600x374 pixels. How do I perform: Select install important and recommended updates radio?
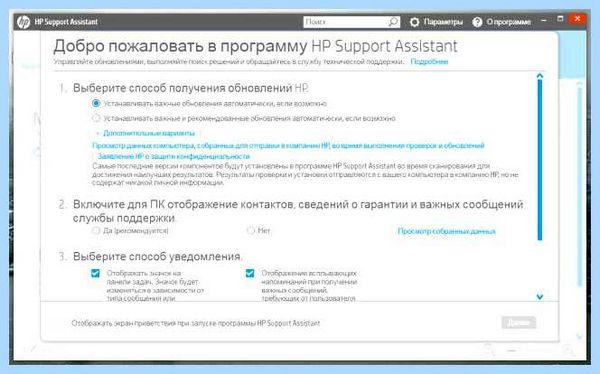click(x=96, y=118)
